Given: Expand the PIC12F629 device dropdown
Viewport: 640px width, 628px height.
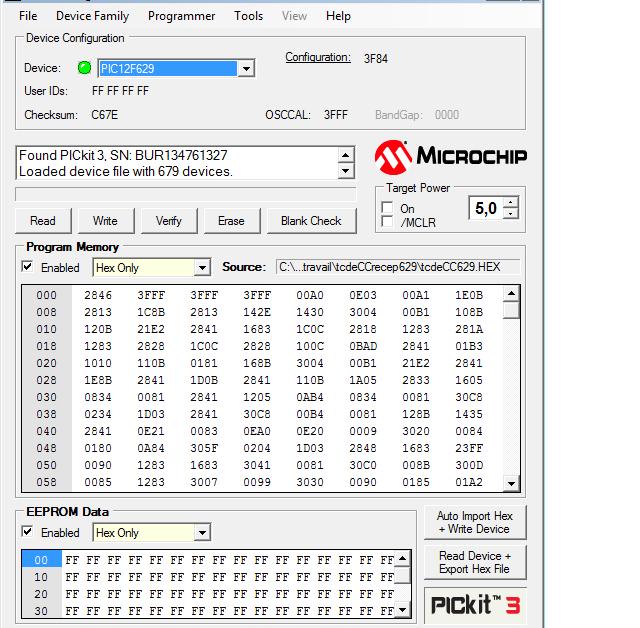Looking at the screenshot, I should [246, 69].
